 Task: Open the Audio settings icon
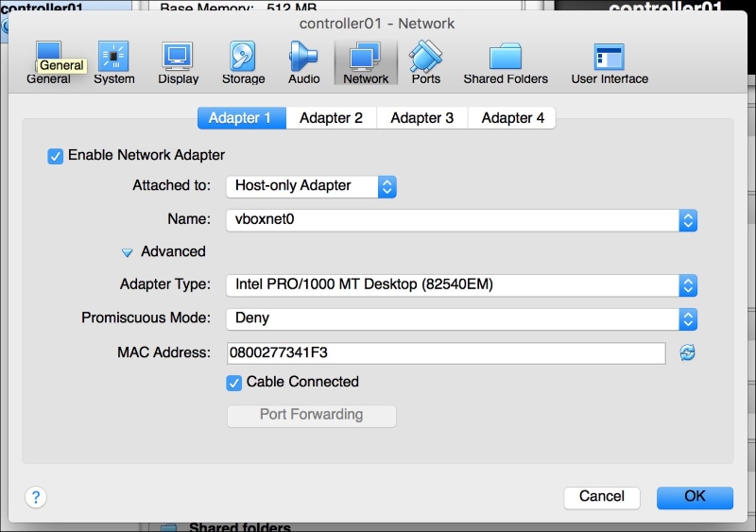tap(303, 62)
